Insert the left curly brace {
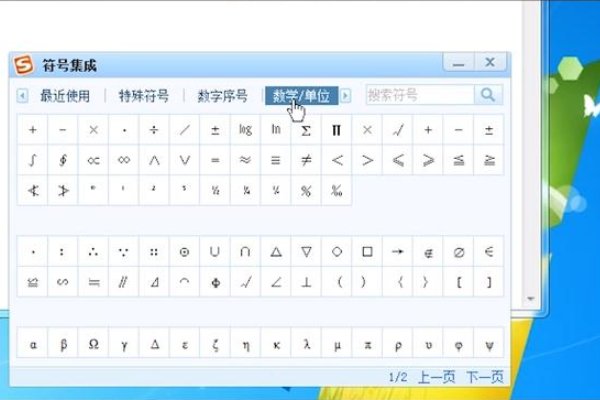600x400 pixels. (x=398, y=282)
